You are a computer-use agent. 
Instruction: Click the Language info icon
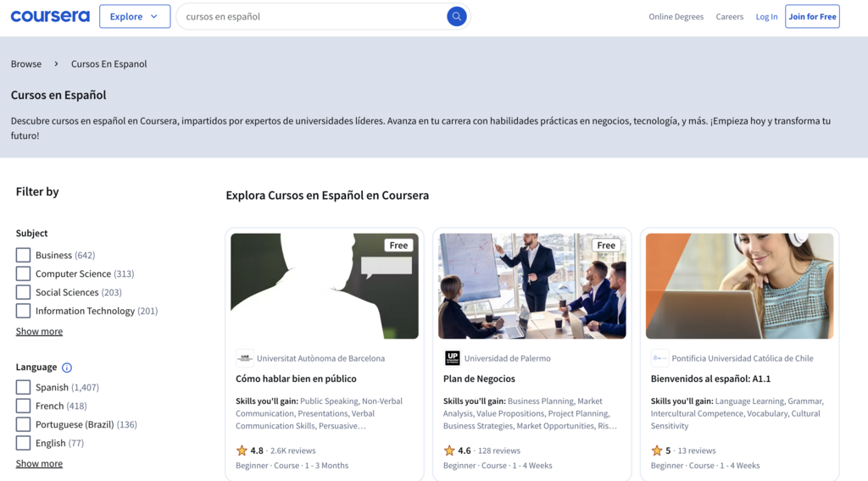click(x=67, y=368)
